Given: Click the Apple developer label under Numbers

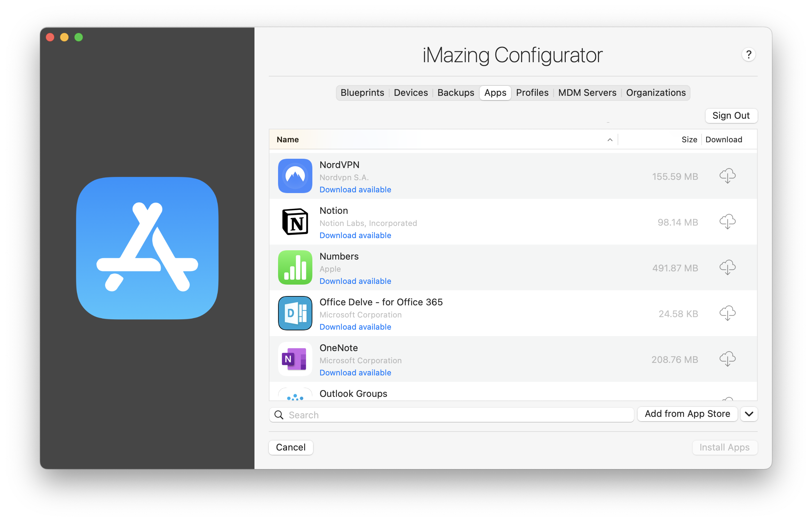Looking at the screenshot, I should coord(330,269).
